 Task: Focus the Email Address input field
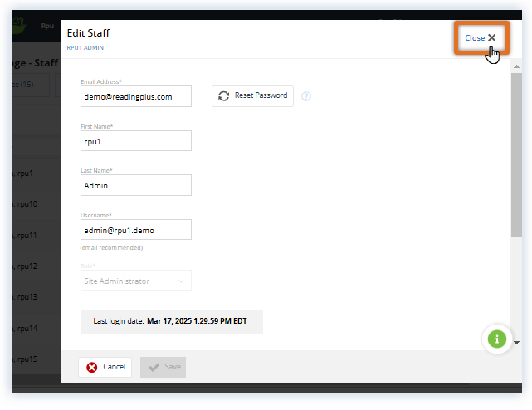pyautogui.click(x=136, y=96)
